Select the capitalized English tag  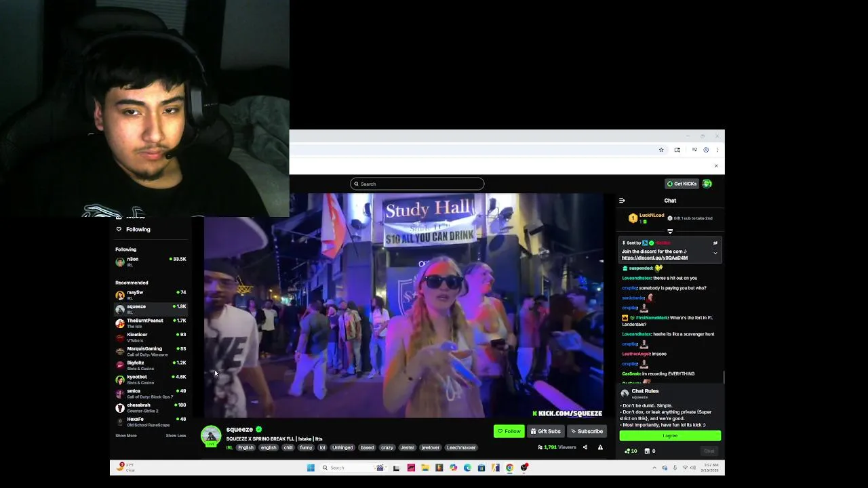tap(245, 447)
